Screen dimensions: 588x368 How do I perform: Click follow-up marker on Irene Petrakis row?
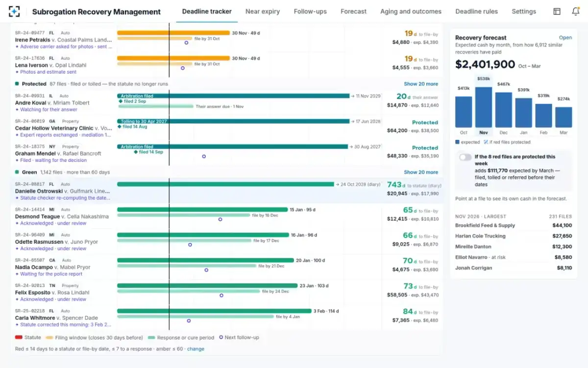coord(186,43)
